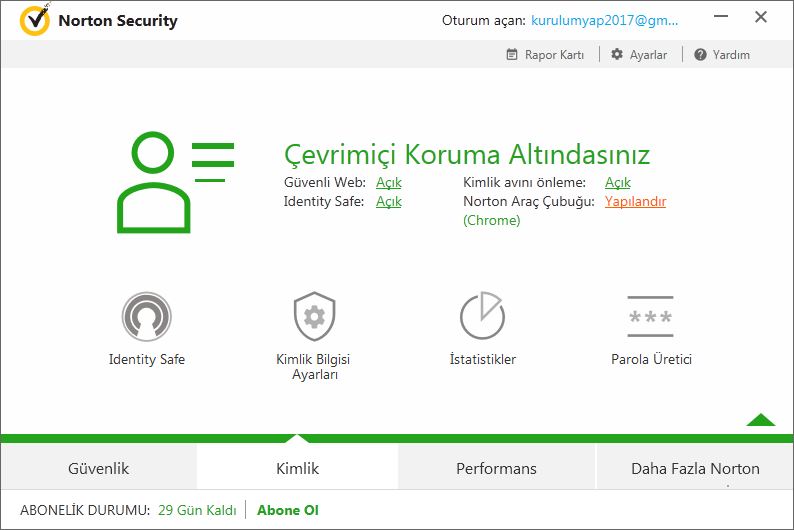
Task: Click the Kimlik Bilgisi Ayarları label
Action: point(313,367)
